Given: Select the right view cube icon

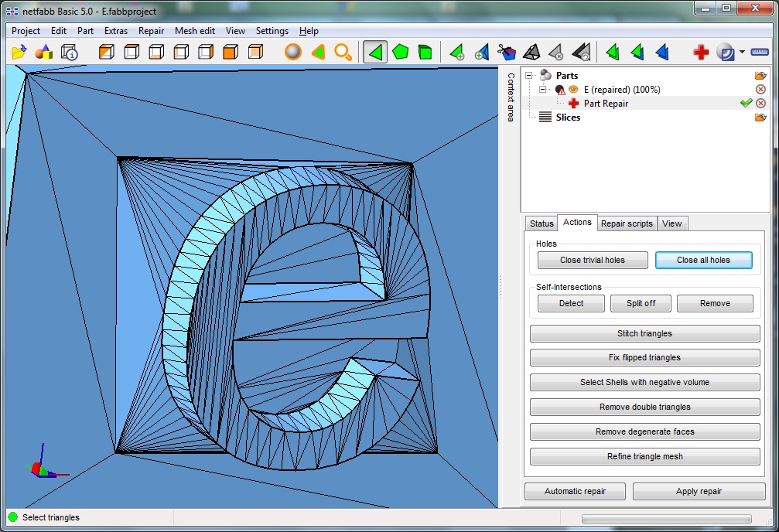Looking at the screenshot, I should 206,52.
